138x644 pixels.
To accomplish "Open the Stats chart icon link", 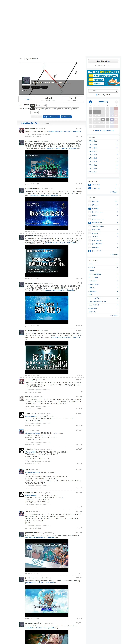I will (24, 99).
